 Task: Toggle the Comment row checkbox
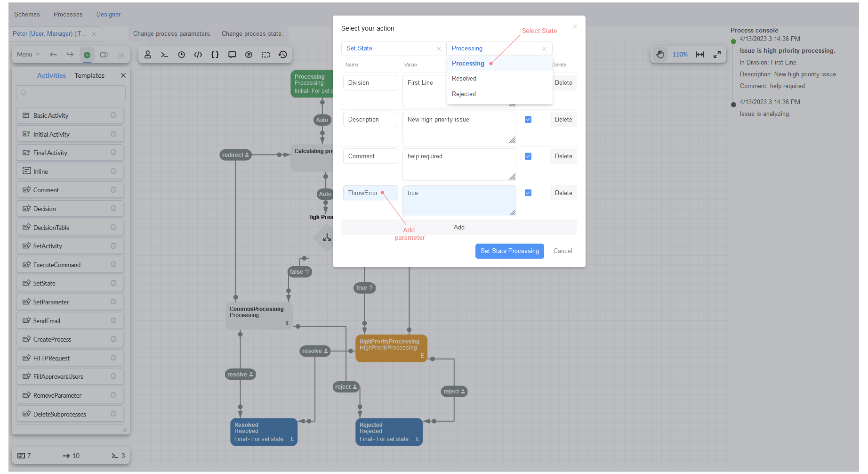click(x=528, y=156)
